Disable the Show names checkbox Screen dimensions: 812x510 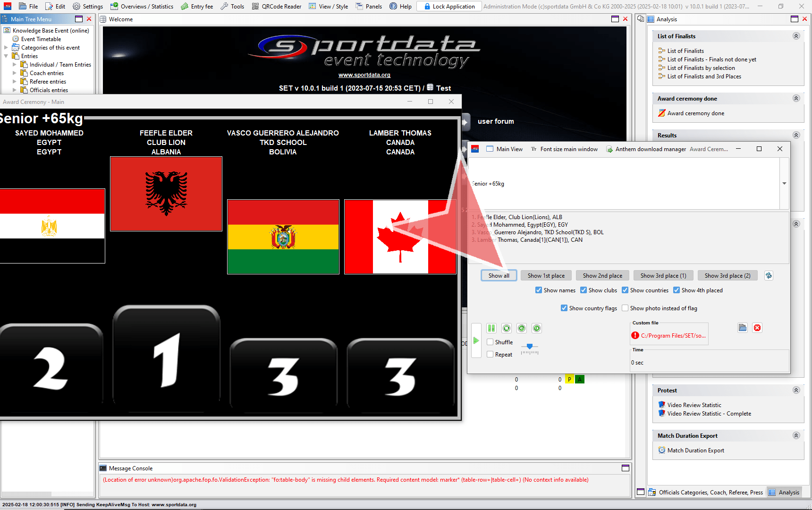539,290
